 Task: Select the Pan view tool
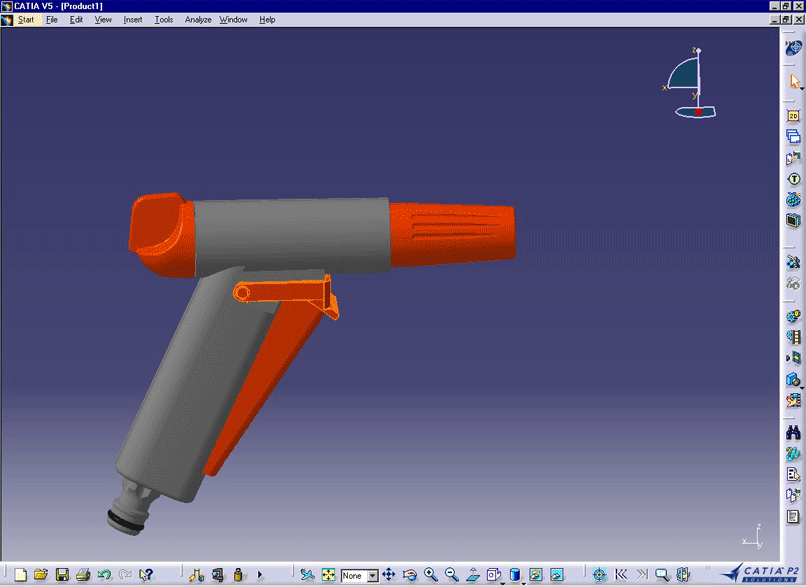coord(389,575)
